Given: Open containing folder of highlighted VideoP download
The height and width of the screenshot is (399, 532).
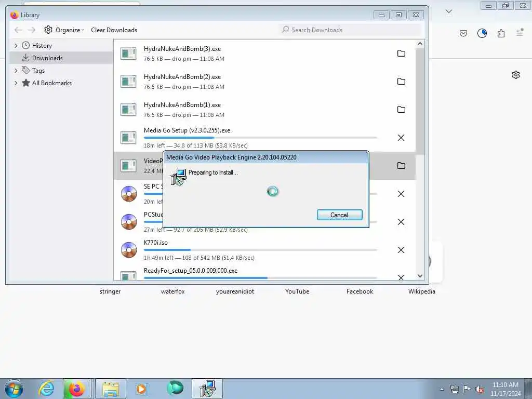Looking at the screenshot, I should 401,166.
